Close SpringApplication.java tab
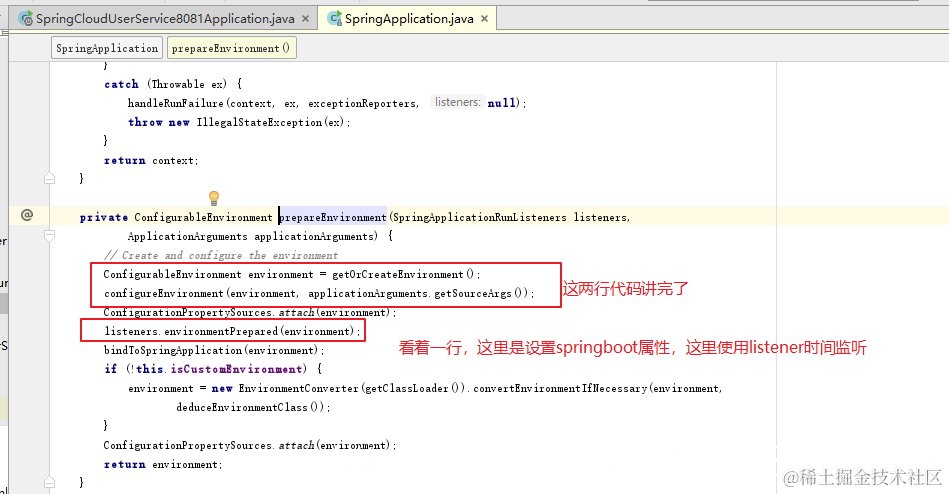949x494 pixels. (x=484, y=19)
